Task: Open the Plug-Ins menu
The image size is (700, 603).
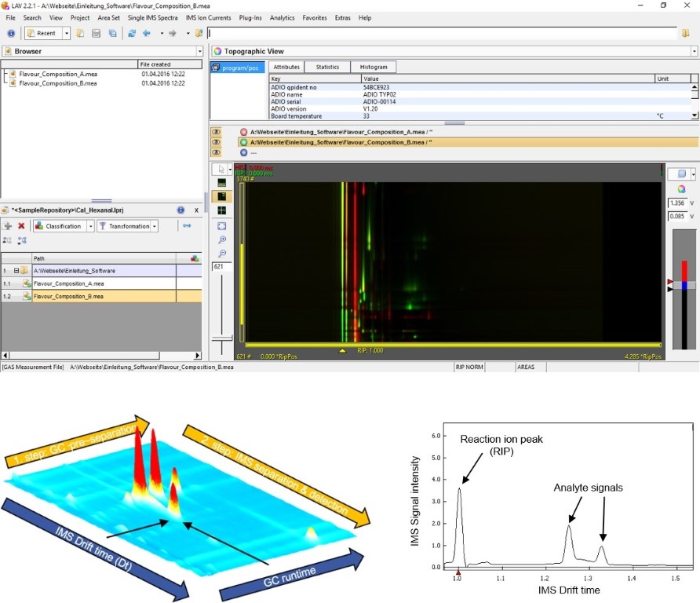Action: [x=250, y=18]
